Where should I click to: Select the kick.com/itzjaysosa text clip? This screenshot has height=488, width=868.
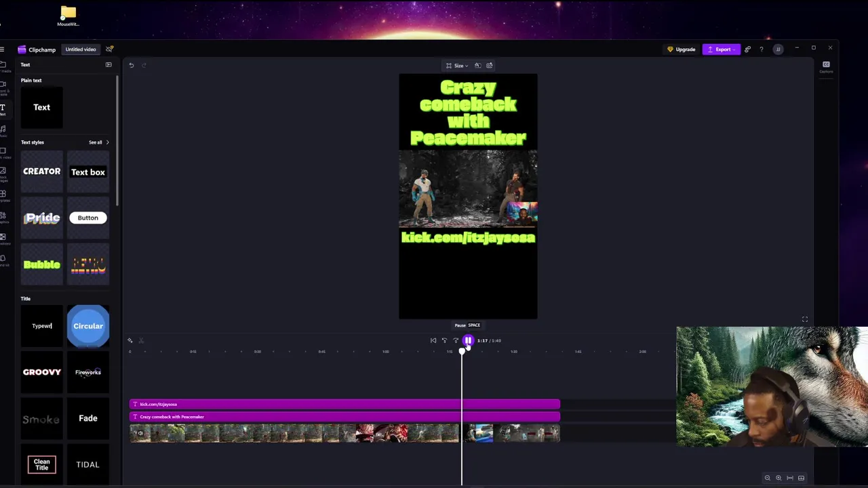344,405
